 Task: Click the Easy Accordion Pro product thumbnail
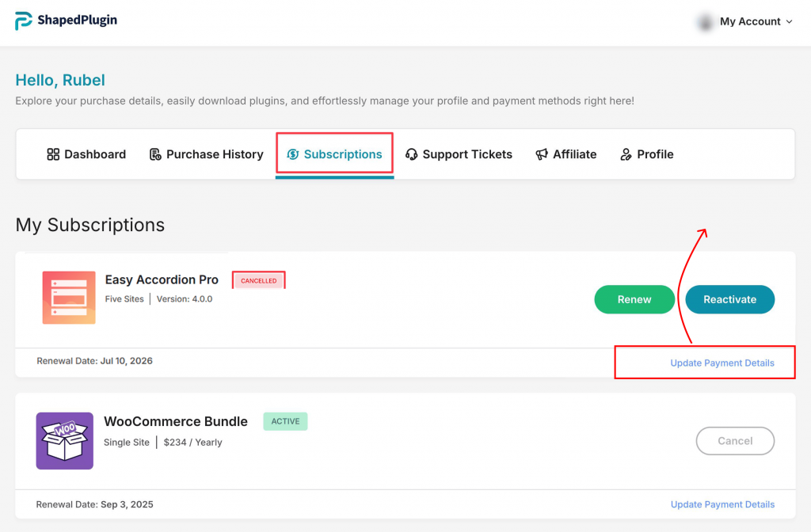pyautogui.click(x=69, y=298)
